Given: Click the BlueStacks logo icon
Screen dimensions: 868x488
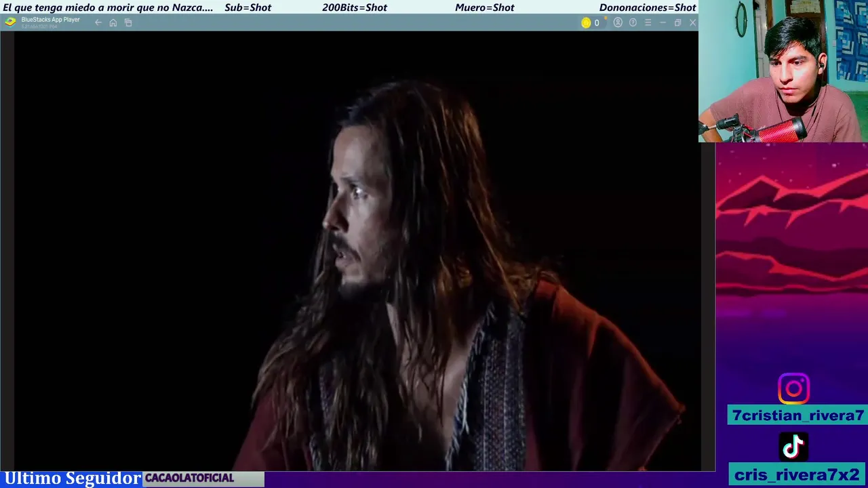Looking at the screenshot, I should pos(10,22).
